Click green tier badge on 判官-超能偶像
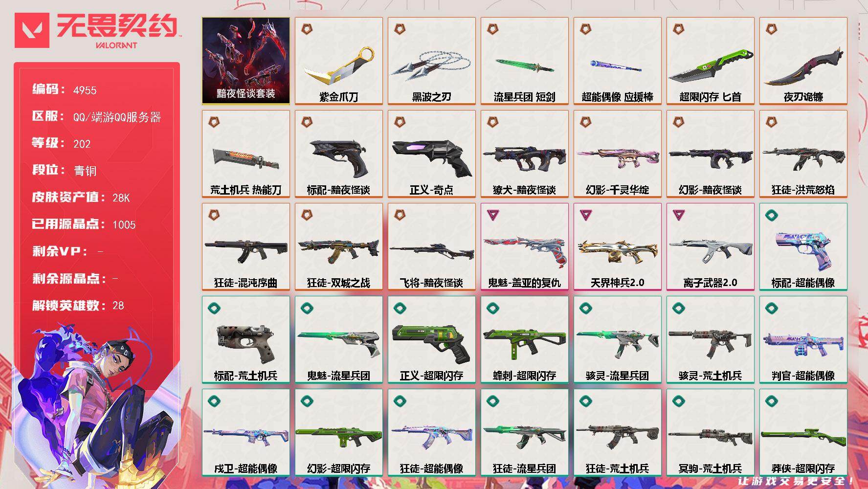This screenshot has height=489, width=868. click(x=771, y=308)
